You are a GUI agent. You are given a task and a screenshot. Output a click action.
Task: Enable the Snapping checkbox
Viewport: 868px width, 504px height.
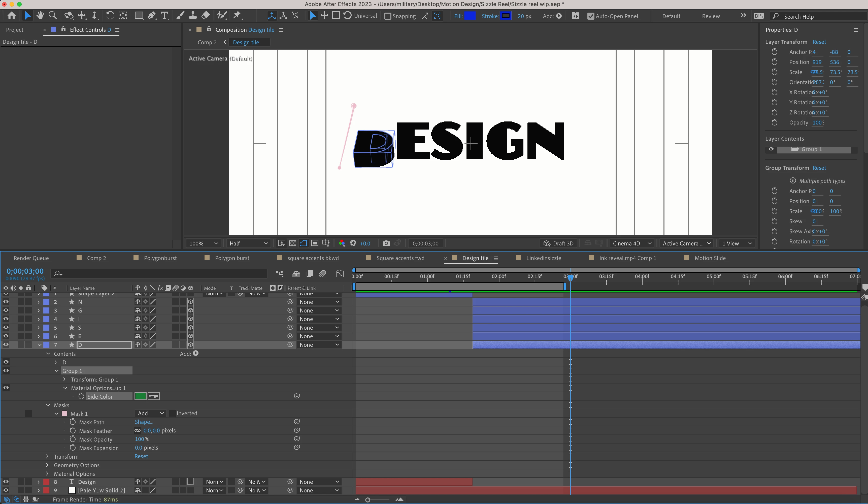(388, 16)
